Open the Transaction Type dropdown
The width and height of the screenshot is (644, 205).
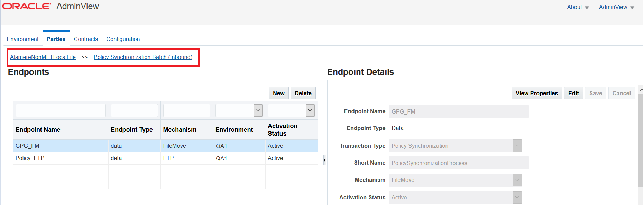(517, 146)
